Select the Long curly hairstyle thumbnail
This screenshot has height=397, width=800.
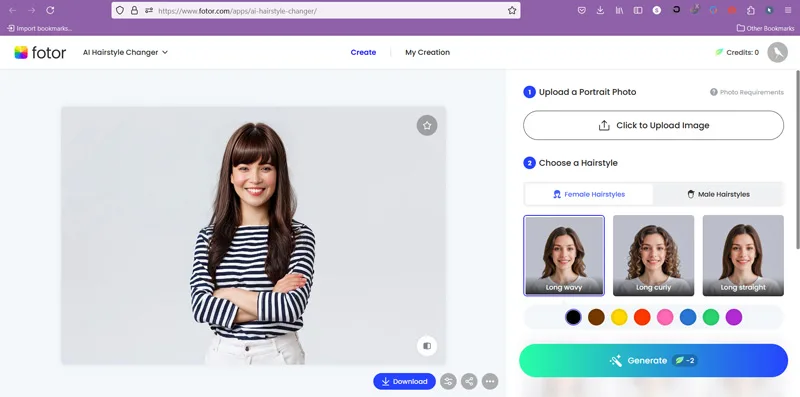(654, 256)
